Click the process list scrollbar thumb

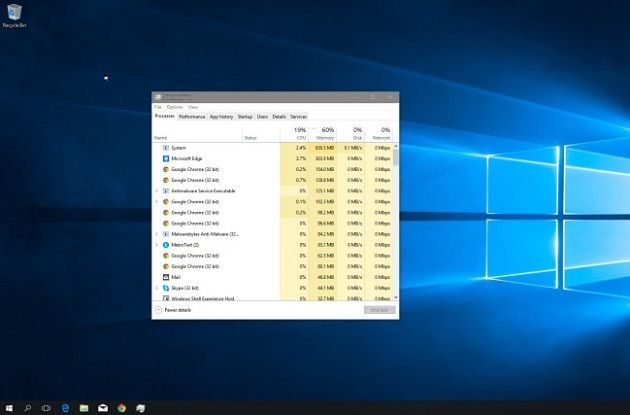click(x=396, y=157)
